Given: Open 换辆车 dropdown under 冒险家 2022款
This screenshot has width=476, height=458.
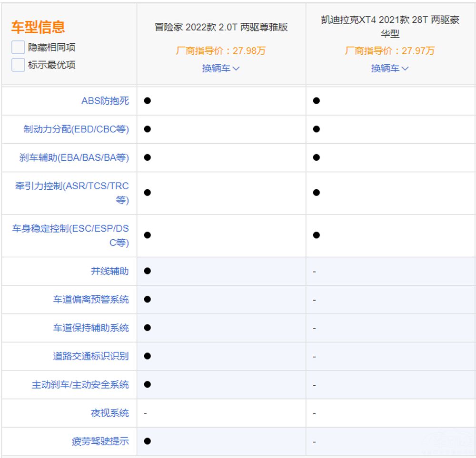Looking at the screenshot, I should (221, 68).
